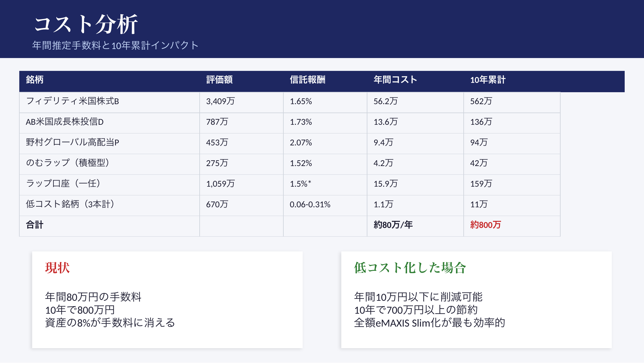The height and width of the screenshot is (363, 644).
Task: Select the のむラップ（積極型）cell
Action: coord(68,163)
